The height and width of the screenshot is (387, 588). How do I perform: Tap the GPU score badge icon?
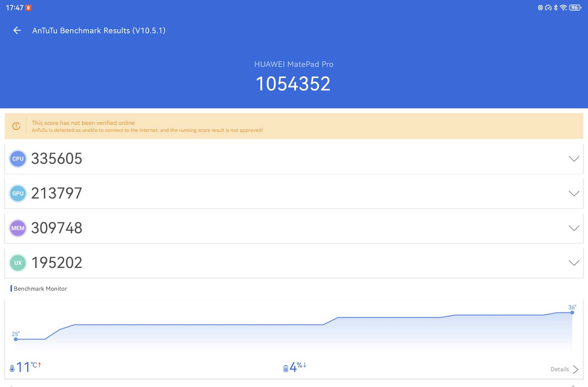pyautogui.click(x=18, y=193)
